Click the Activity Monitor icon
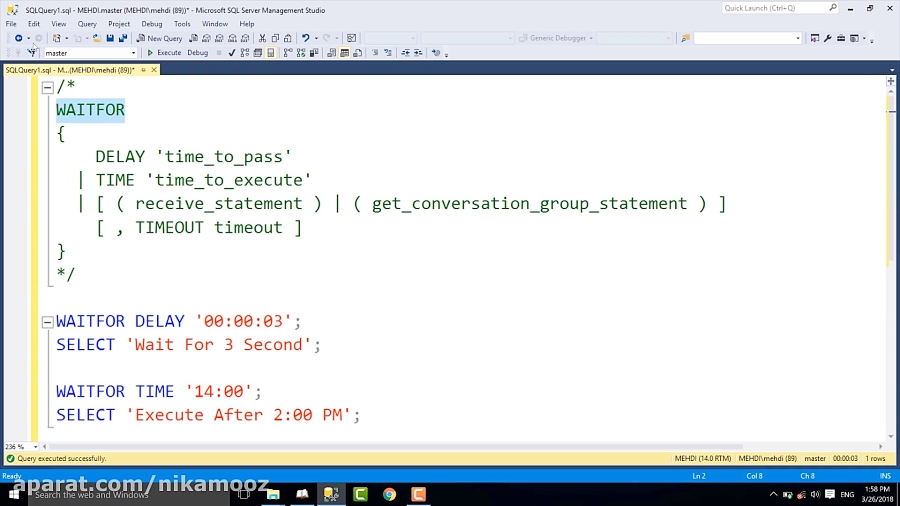Image resolution: width=900 pixels, height=506 pixels. [x=351, y=38]
